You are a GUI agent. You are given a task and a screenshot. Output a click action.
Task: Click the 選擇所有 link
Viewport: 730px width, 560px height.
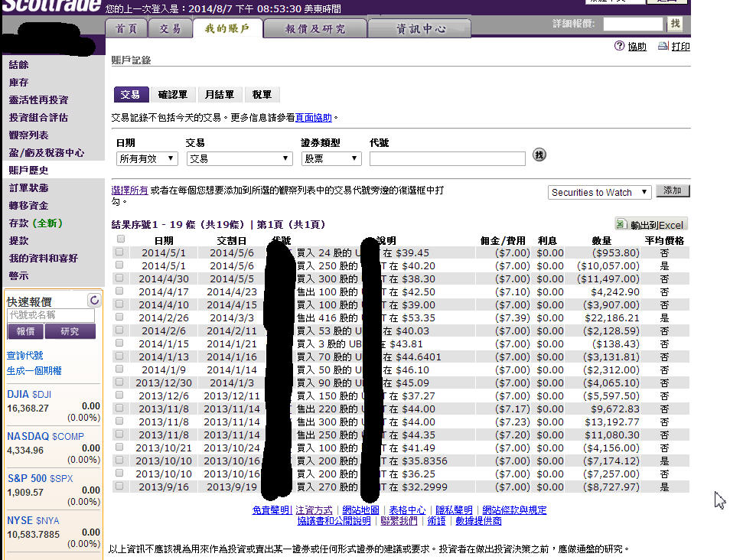coord(130,190)
